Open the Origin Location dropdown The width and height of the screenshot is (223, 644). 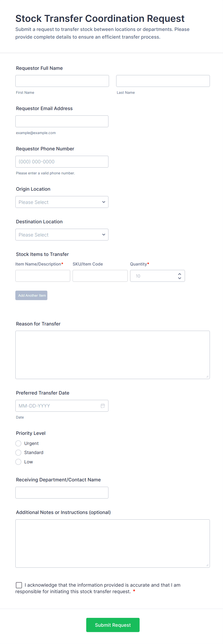coord(62,202)
